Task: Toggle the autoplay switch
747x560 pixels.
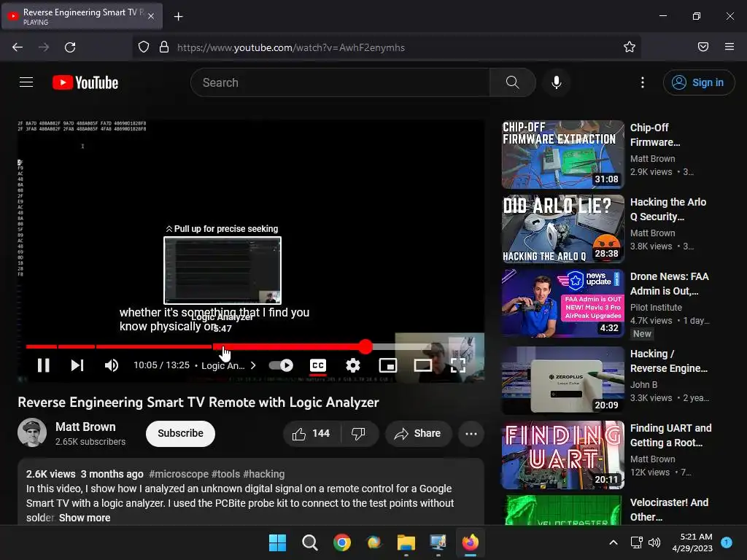Action: pos(281,365)
